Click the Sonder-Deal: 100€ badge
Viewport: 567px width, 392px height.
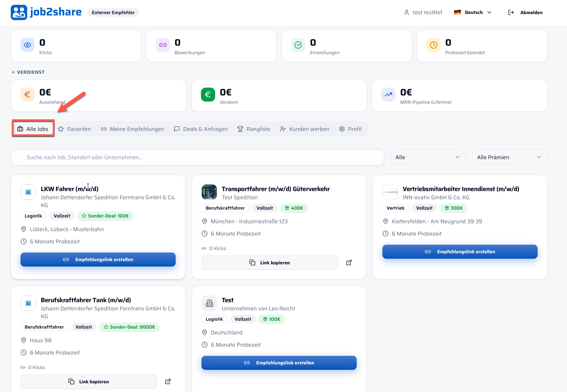[x=105, y=216]
